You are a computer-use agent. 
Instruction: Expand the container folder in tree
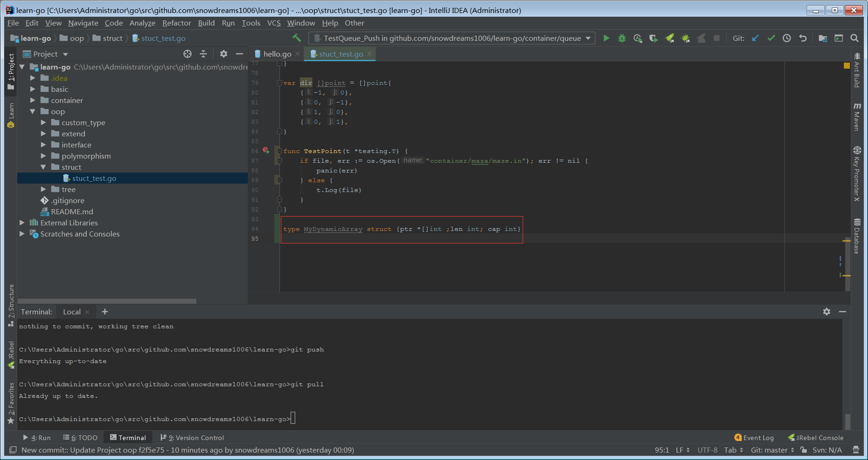[x=32, y=101]
